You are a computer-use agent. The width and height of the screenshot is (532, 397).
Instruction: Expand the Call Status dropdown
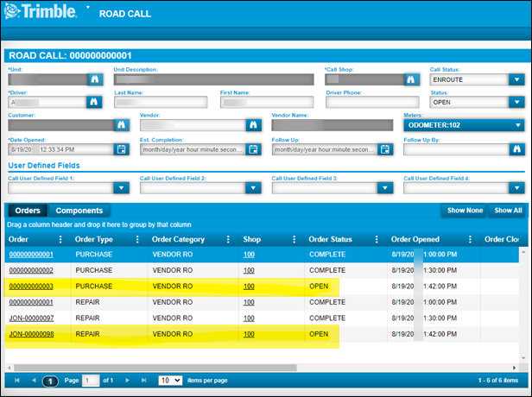pyautogui.click(x=516, y=79)
